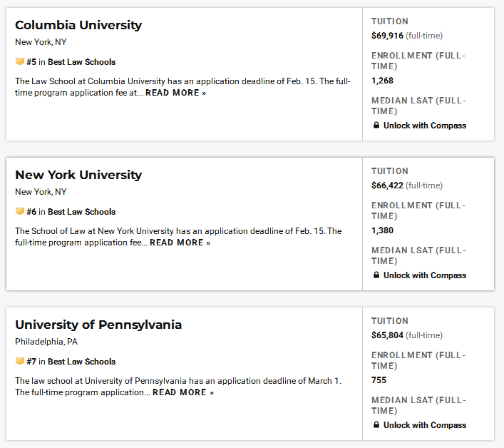
Task: Click Best Law Schools link under Columbia
Action: [x=81, y=62]
